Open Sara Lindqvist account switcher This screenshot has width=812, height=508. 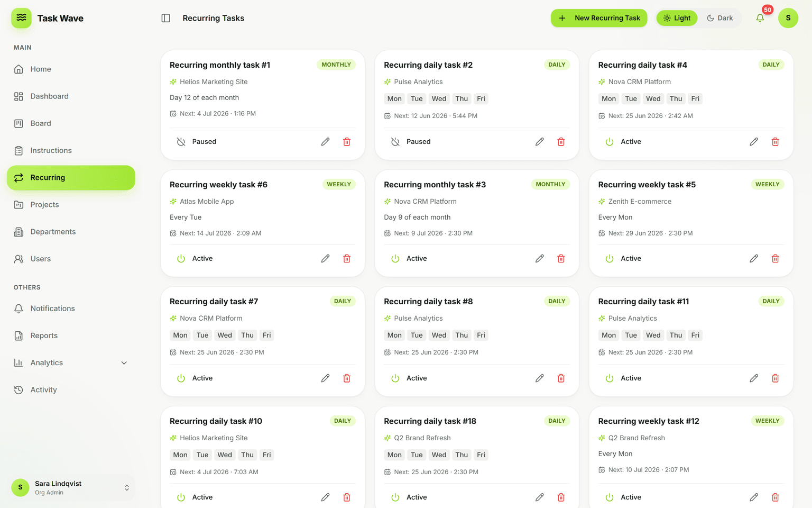(71, 487)
